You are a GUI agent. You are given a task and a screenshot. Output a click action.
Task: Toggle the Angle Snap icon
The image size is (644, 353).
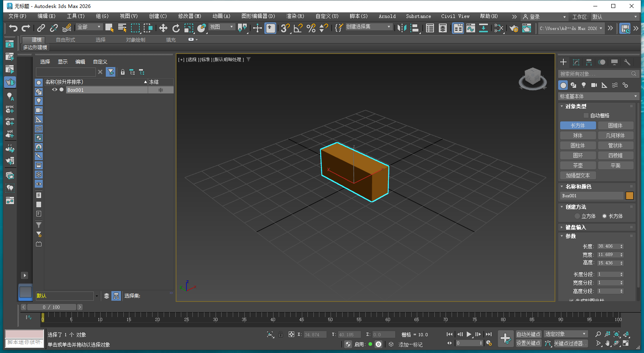click(298, 28)
